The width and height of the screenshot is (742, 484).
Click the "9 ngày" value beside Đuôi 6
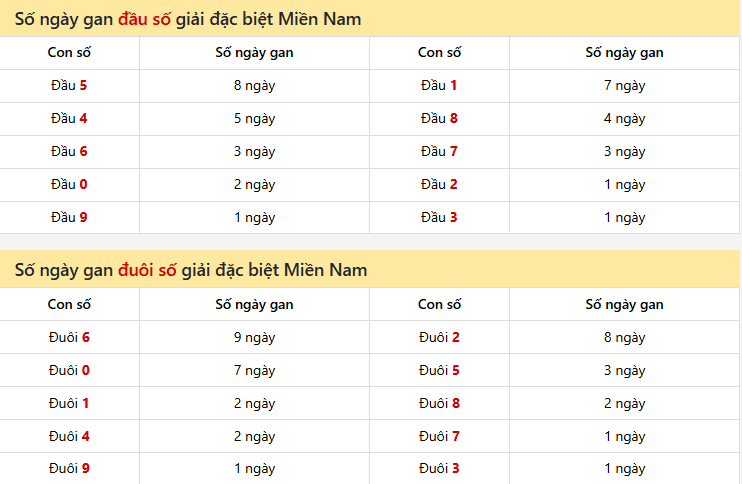pyautogui.click(x=254, y=338)
